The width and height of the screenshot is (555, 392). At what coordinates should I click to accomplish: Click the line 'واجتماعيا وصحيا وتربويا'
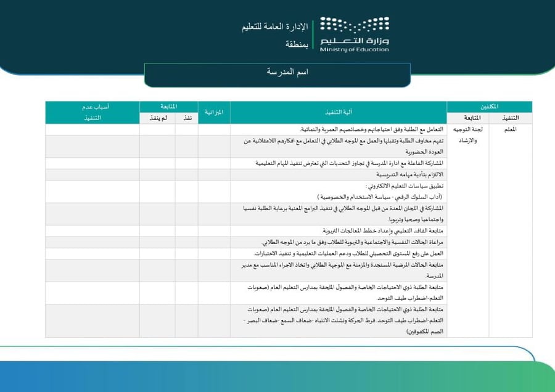coord(416,219)
